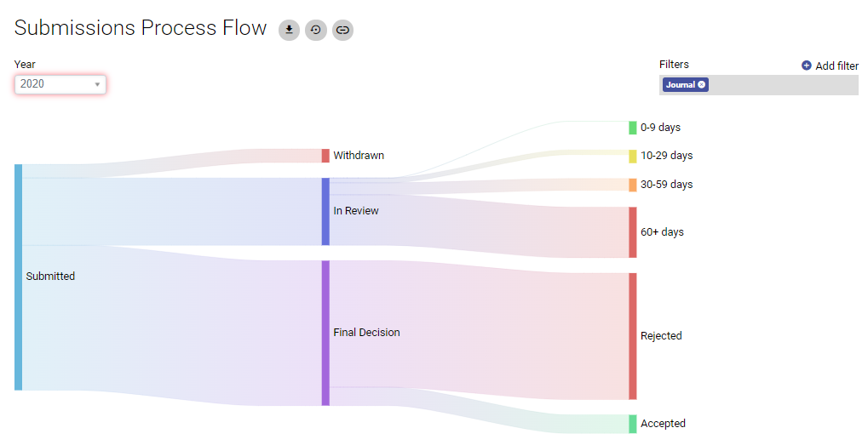This screenshot has width=868, height=445.
Task: Click the copy link icon
Action: pos(342,30)
